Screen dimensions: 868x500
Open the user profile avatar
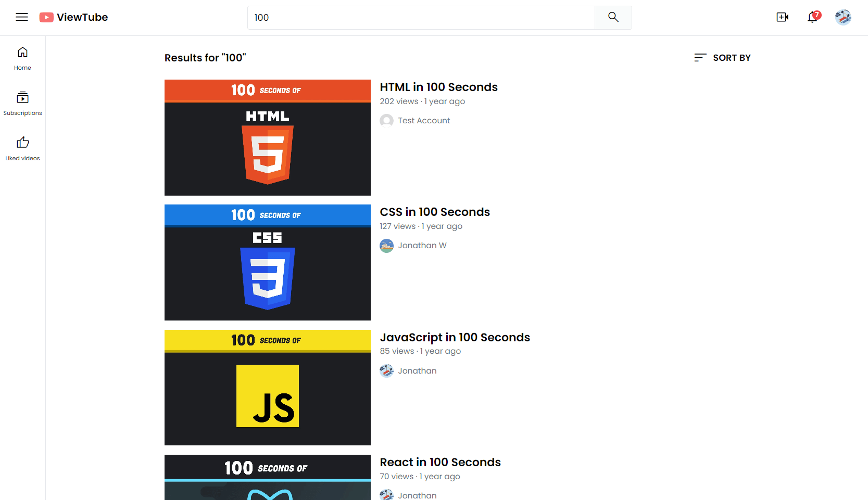(843, 17)
